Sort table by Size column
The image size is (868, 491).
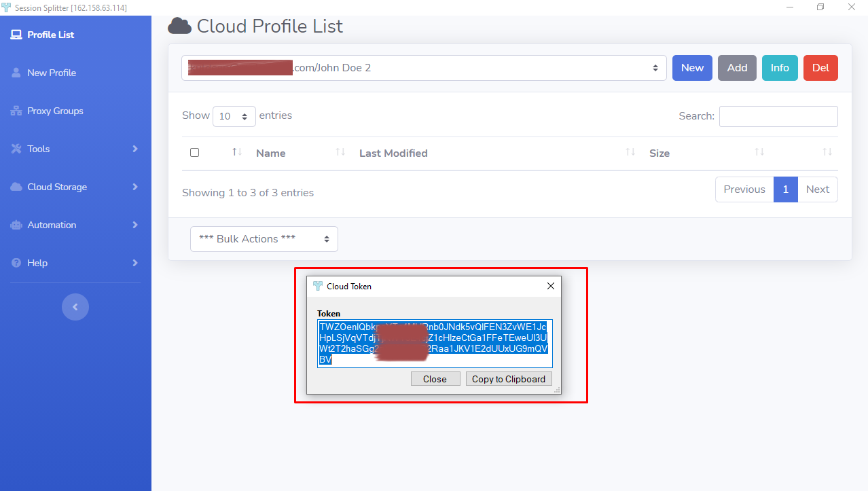click(659, 153)
